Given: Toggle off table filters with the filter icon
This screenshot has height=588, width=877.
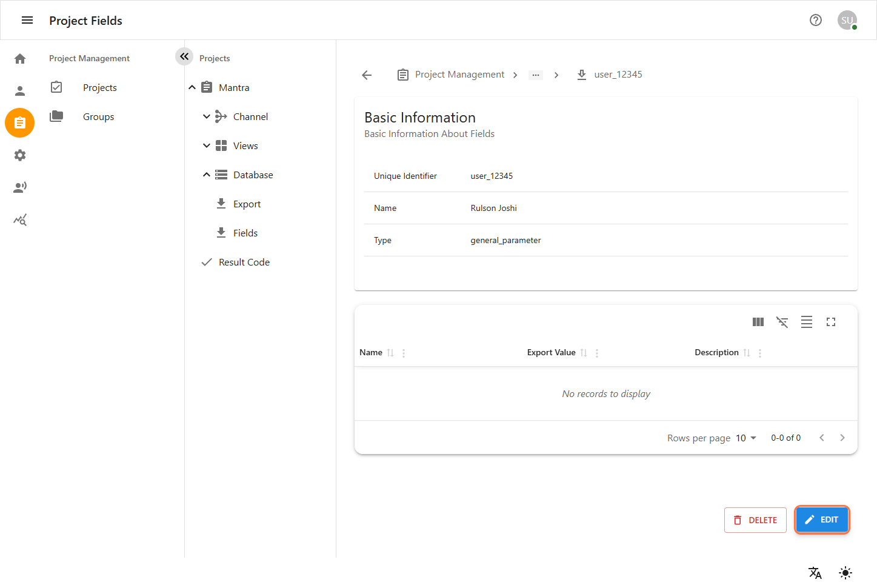Looking at the screenshot, I should 782,322.
